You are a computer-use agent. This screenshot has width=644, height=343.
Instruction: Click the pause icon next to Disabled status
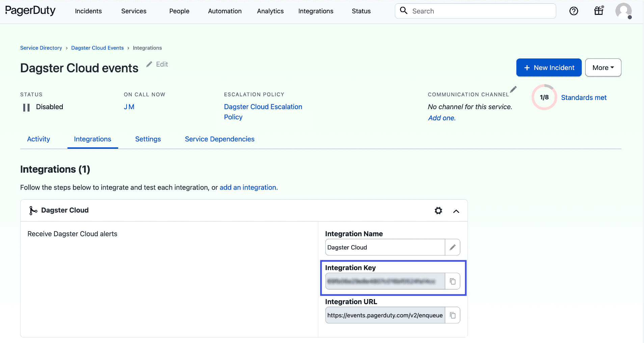[x=26, y=107]
